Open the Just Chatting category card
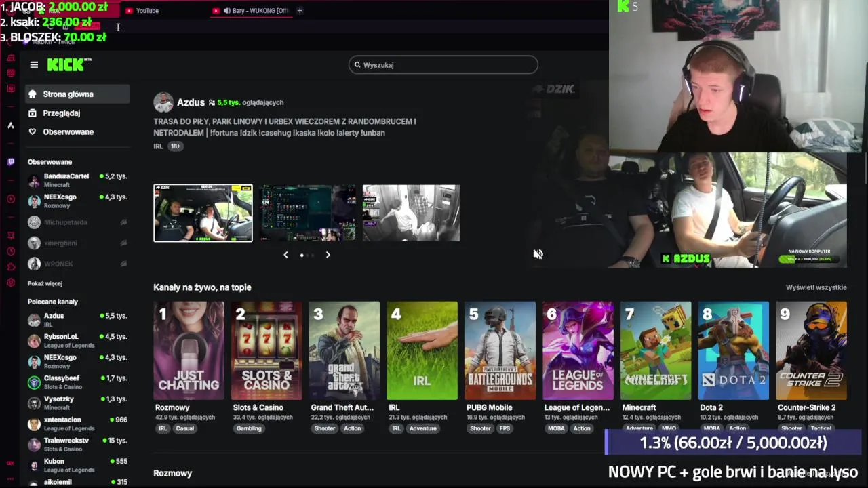868x488 pixels. pos(189,350)
